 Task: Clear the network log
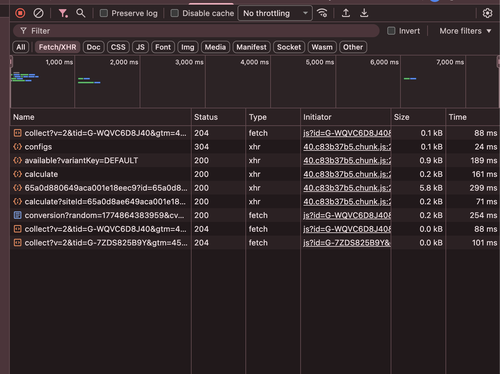[38, 13]
